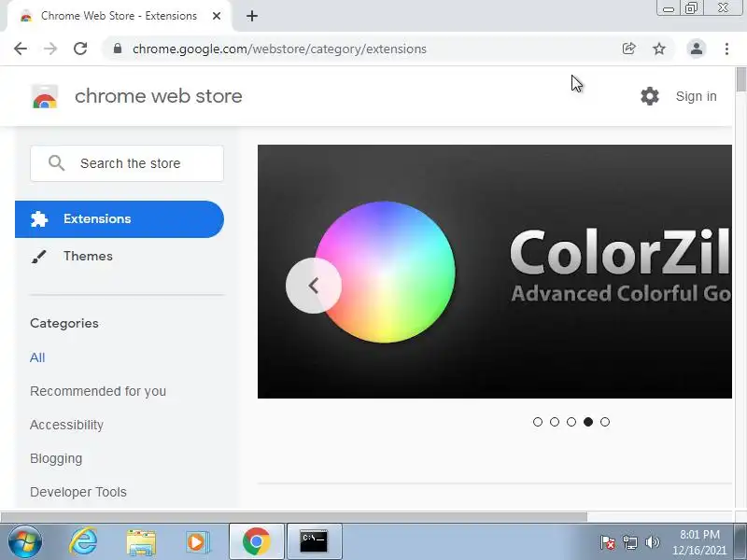747x560 pixels.
Task: Select the Extensions section
Action: [x=120, y=219]
